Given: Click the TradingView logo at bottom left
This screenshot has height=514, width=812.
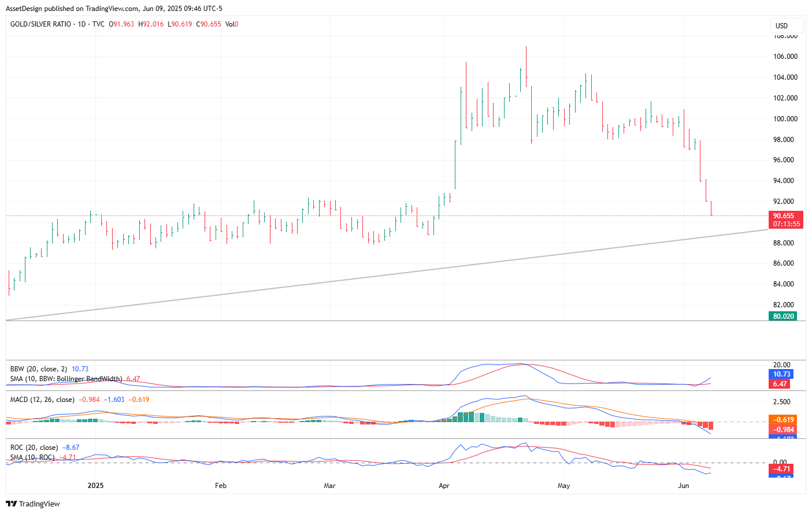Looking at the screenshot, I should [33, 504].
